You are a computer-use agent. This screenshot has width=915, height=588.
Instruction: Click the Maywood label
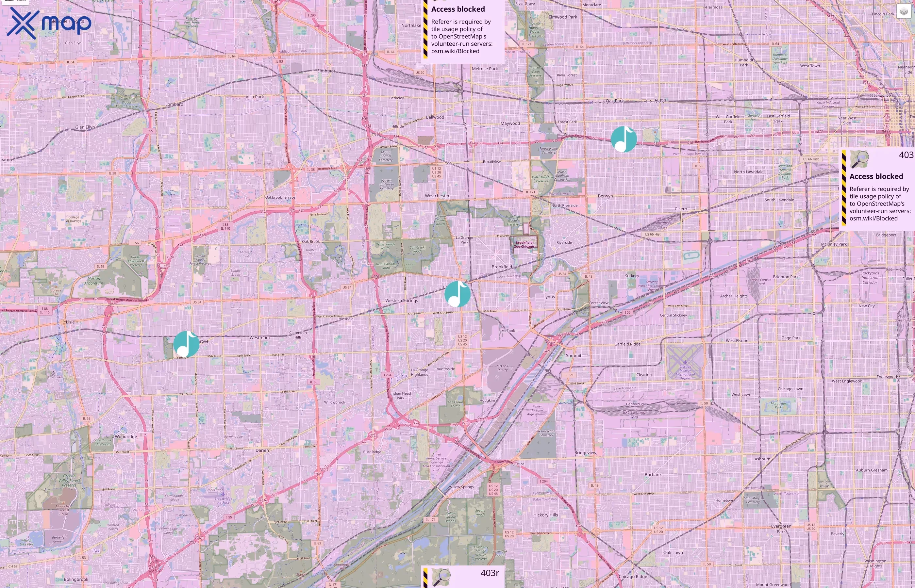pos(510,123)
